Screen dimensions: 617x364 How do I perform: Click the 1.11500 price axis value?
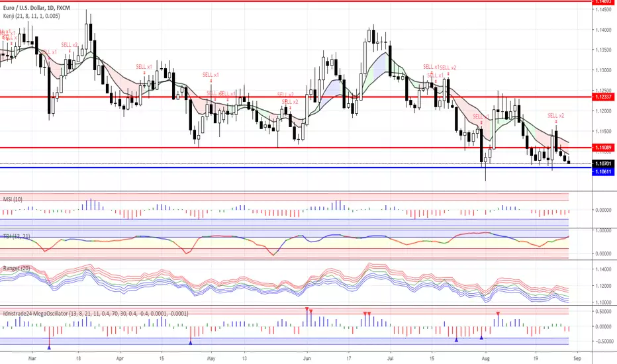pos(603,132)
